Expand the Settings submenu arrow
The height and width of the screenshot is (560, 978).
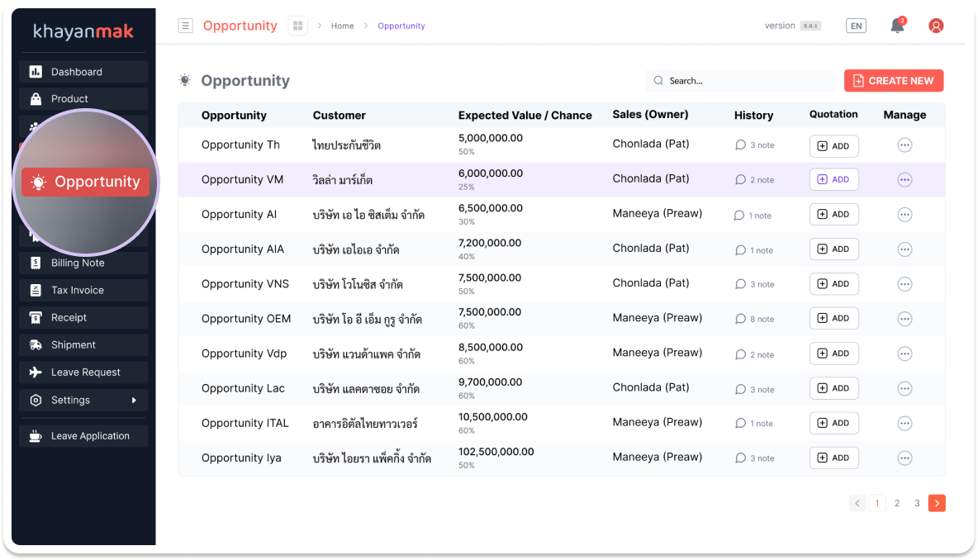click(134, 401)
